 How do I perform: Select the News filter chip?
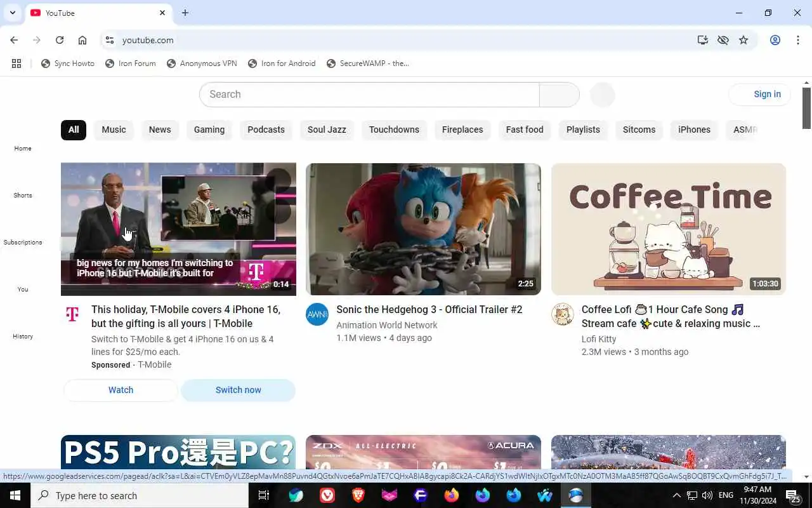(160, 130)
